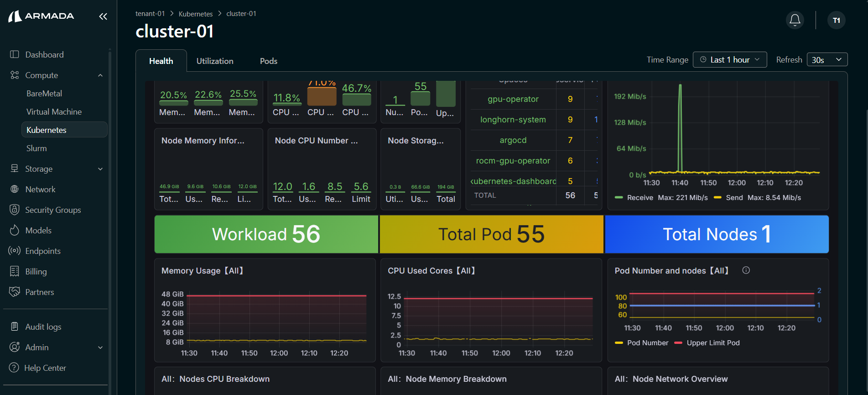Click the Armada logo

[41, 16]
